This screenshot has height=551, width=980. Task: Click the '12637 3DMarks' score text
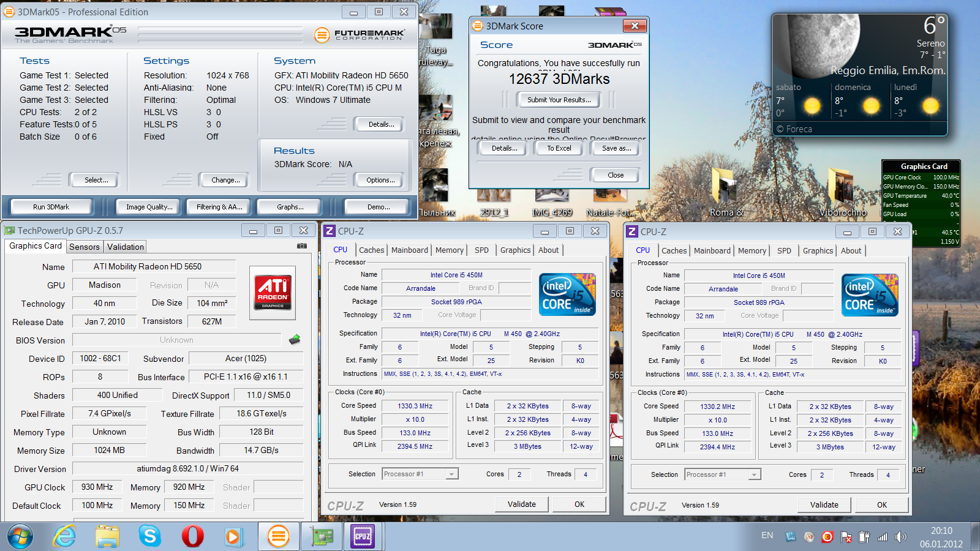pos(559,79)
